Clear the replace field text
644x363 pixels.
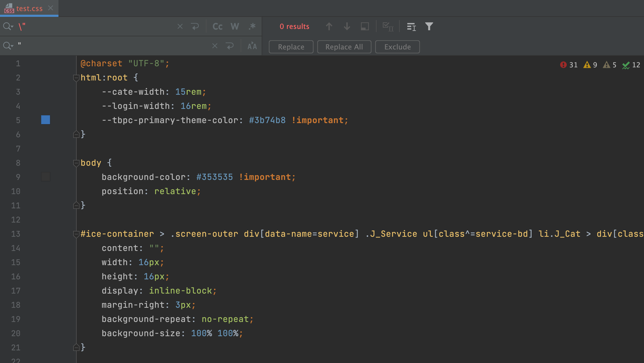pos(215,46)
